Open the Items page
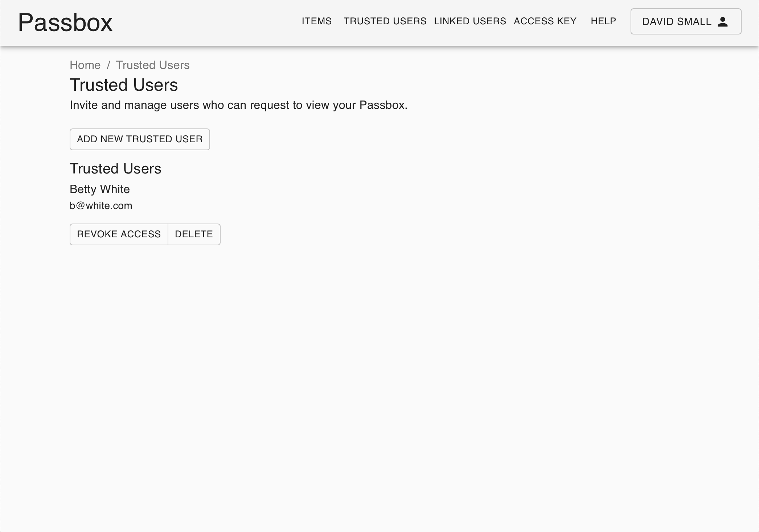 click(316, 21)
